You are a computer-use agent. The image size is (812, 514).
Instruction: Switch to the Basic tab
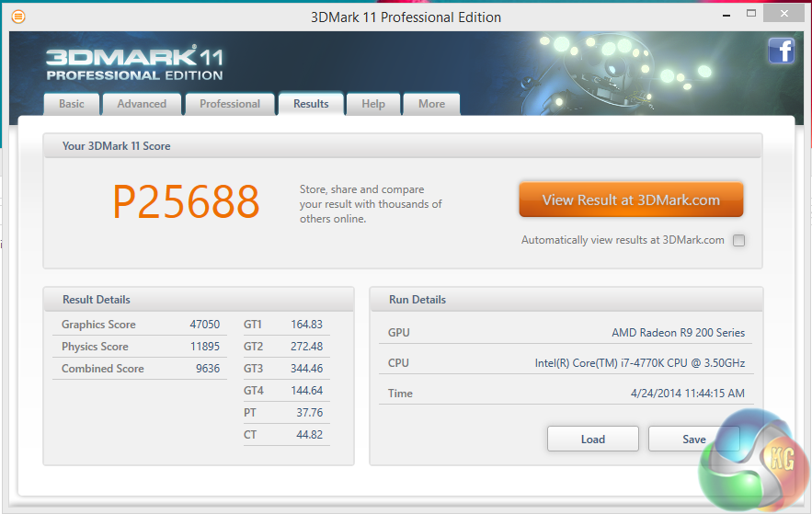72,104
